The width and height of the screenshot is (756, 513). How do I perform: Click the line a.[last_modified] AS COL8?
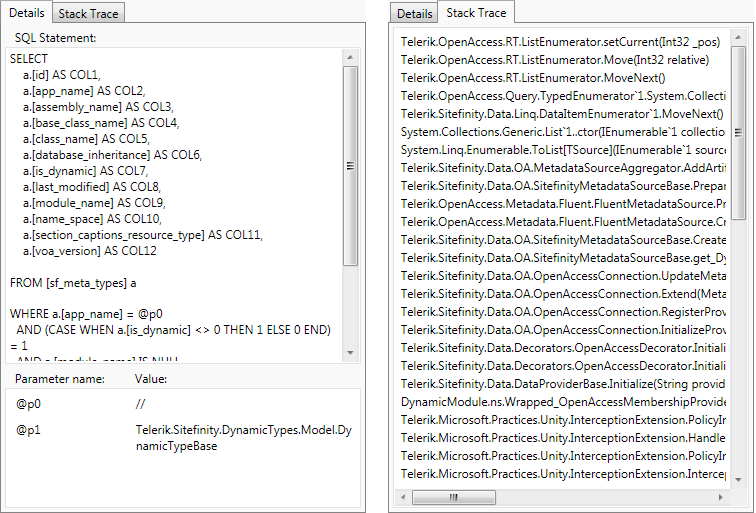[92, 187]
